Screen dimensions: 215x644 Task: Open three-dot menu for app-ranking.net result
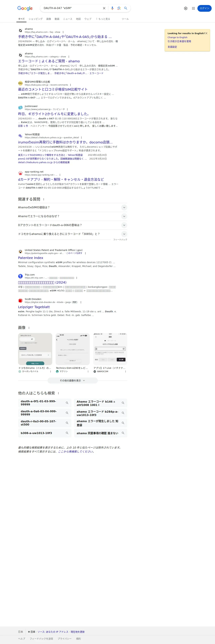point(60,175)
